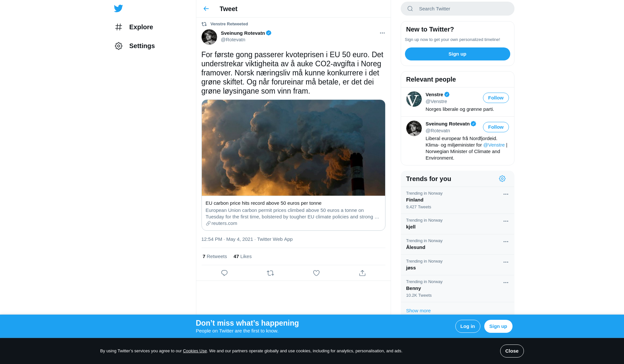Click Venstre's logo avatar in Relevant people
Viewport: 624px width, 364px height.
click(x=414, y=99)
